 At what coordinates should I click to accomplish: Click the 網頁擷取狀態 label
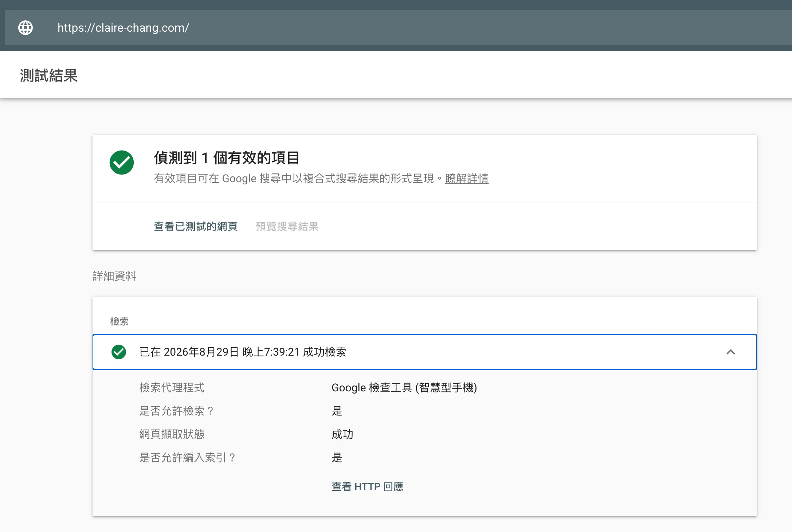(172, 434)
